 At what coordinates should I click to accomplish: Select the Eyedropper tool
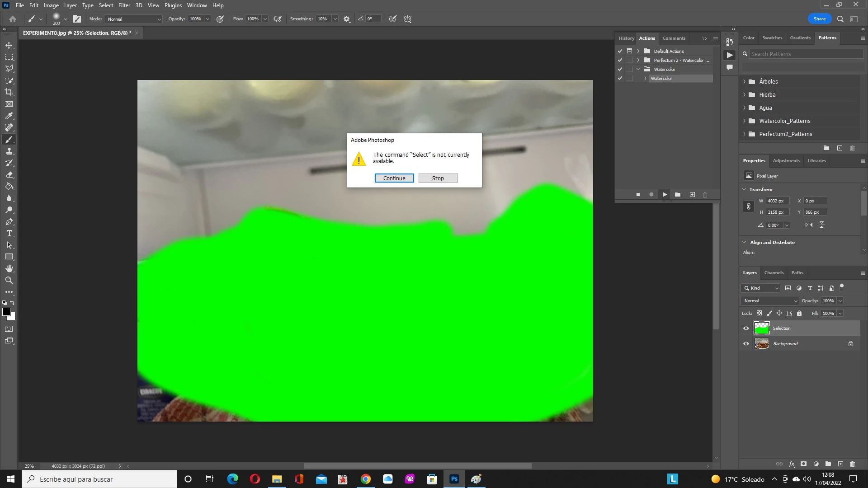(x=9, y=116)
